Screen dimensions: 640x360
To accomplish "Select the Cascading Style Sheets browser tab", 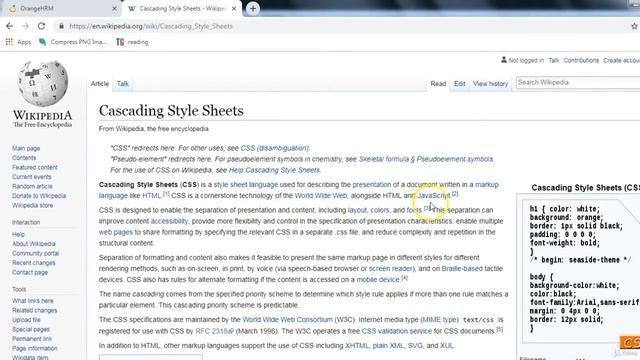I will 182,9.
